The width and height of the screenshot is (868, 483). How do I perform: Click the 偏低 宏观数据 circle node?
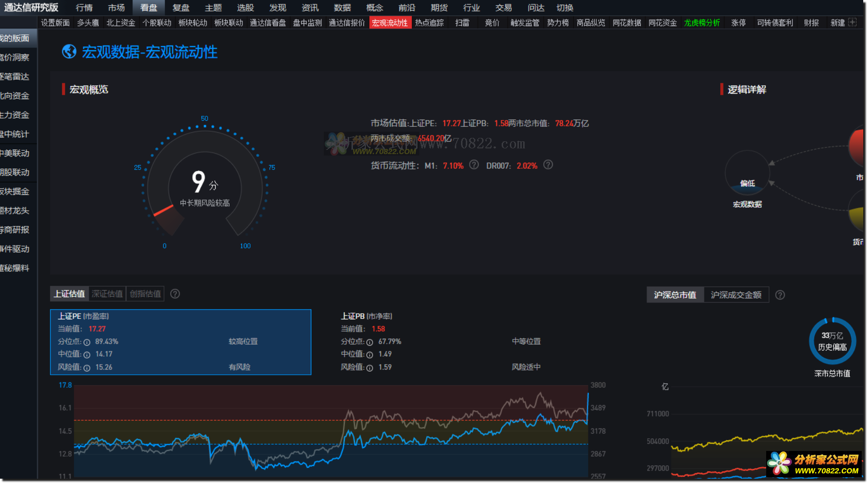(747, 173)
